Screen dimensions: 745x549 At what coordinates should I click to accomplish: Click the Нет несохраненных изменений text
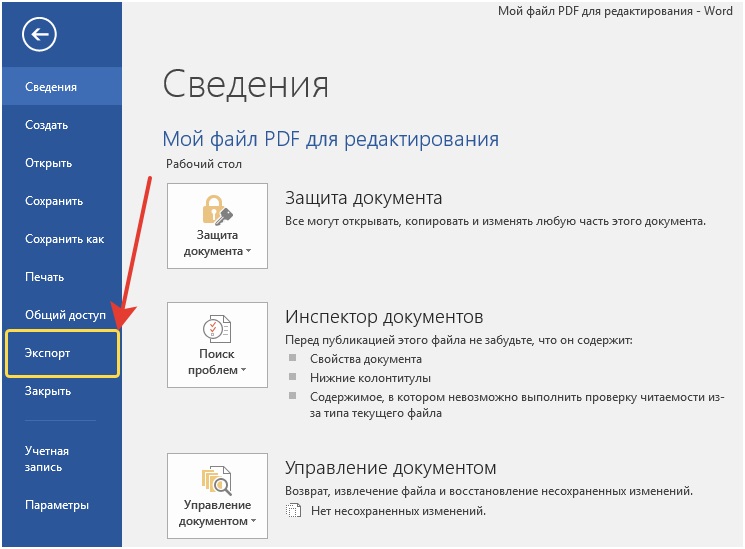point(398,511)
